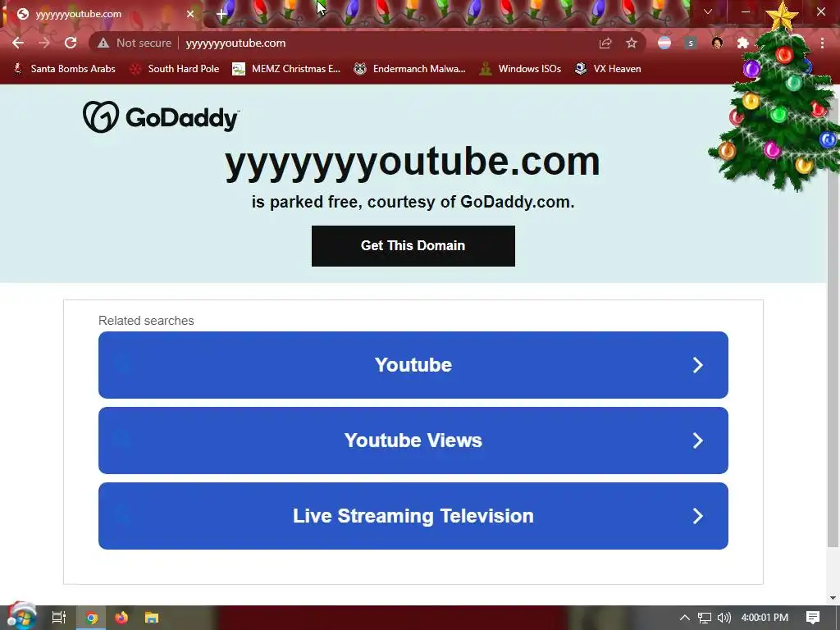Click the scrollbar down arrow
Viewport: 840px width, 630px height.
tap(833, 598)
